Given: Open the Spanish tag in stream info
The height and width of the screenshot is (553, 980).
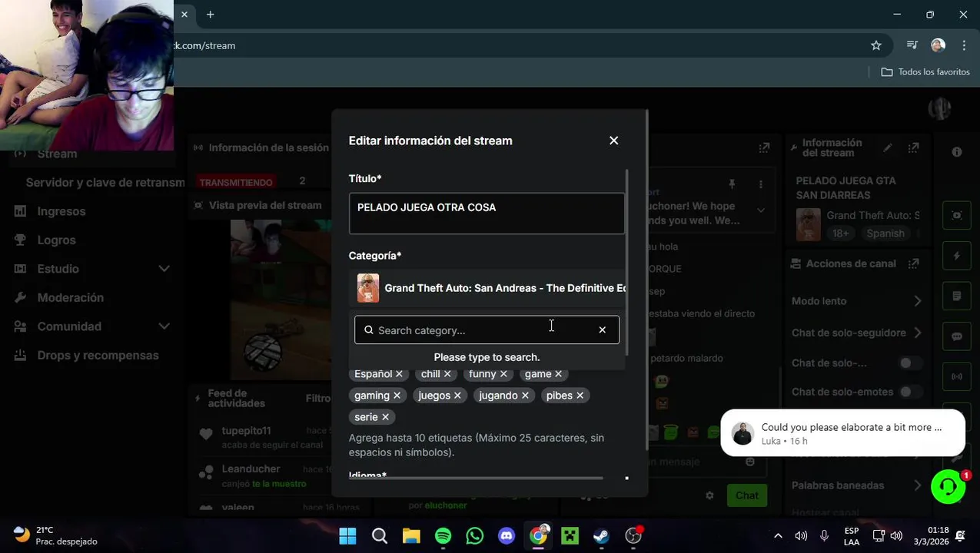Looking at the screenshot, I should point(885,233).
